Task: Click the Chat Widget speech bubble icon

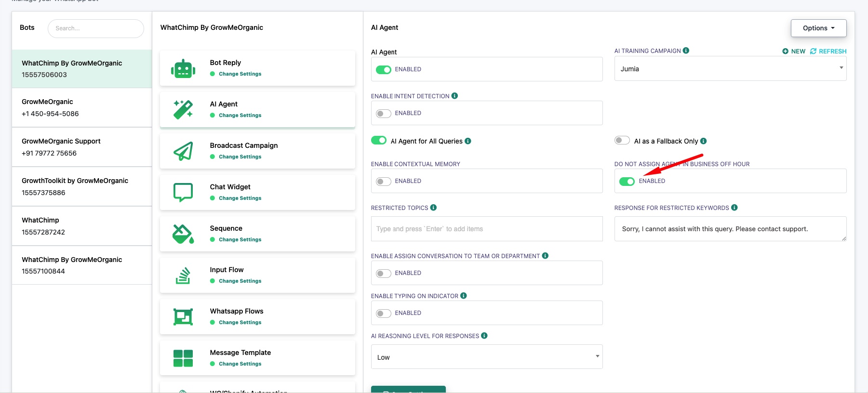Action: (x=183, y=193)
